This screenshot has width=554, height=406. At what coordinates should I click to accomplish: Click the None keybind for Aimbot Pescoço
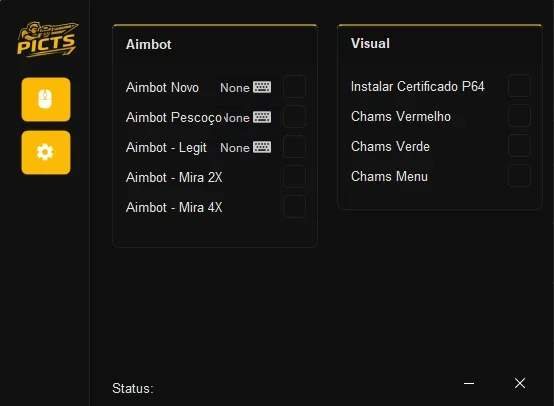(236, 118)
